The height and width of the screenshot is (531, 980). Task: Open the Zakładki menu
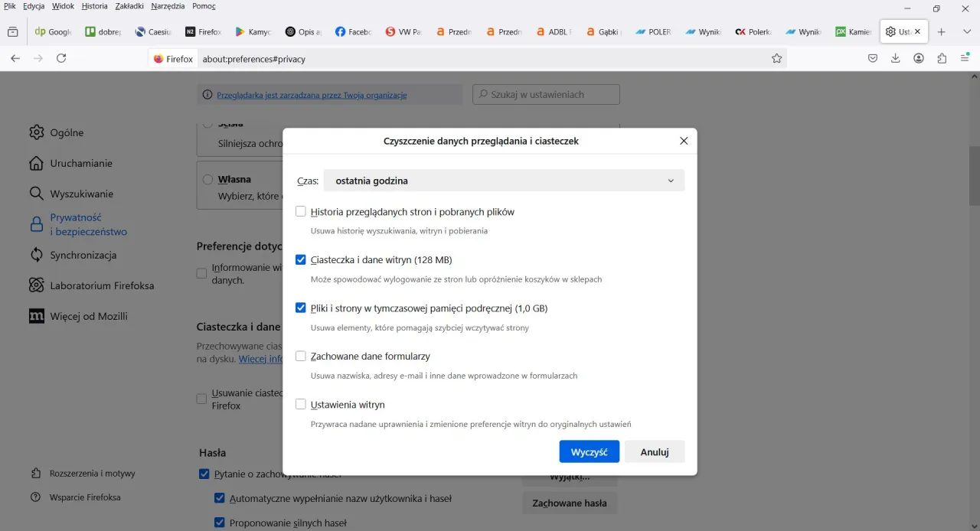point(129,6)
